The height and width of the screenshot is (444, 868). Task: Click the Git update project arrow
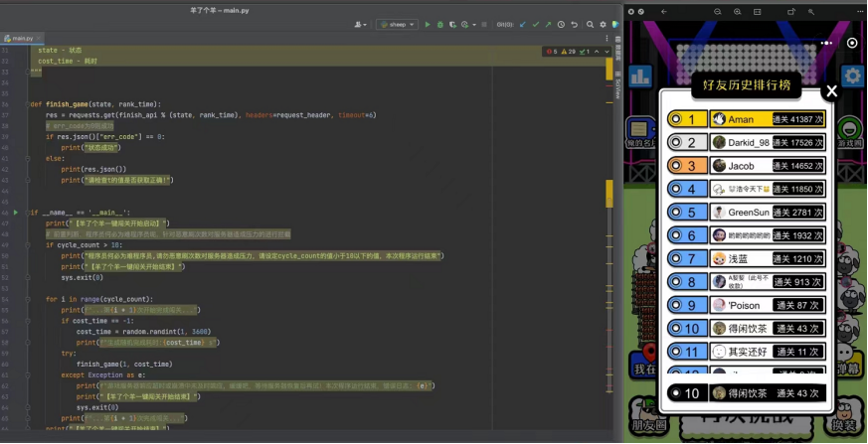coord(521,24)
